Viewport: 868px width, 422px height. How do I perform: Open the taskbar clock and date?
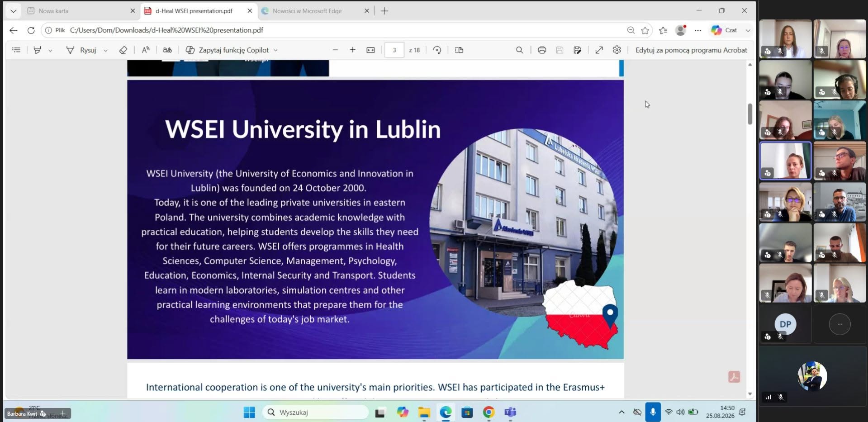[720, 412]
